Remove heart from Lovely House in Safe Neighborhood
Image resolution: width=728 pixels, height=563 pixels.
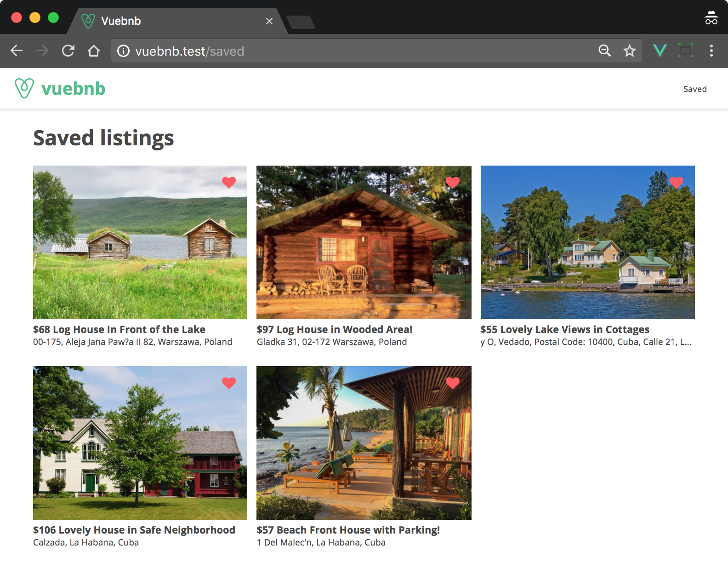(229, 383)
